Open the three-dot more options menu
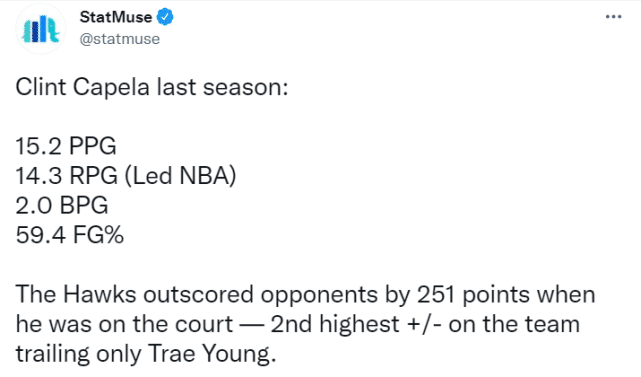This screenshot has width=641, height=377. pyautogui.click(x=613, y=17)
